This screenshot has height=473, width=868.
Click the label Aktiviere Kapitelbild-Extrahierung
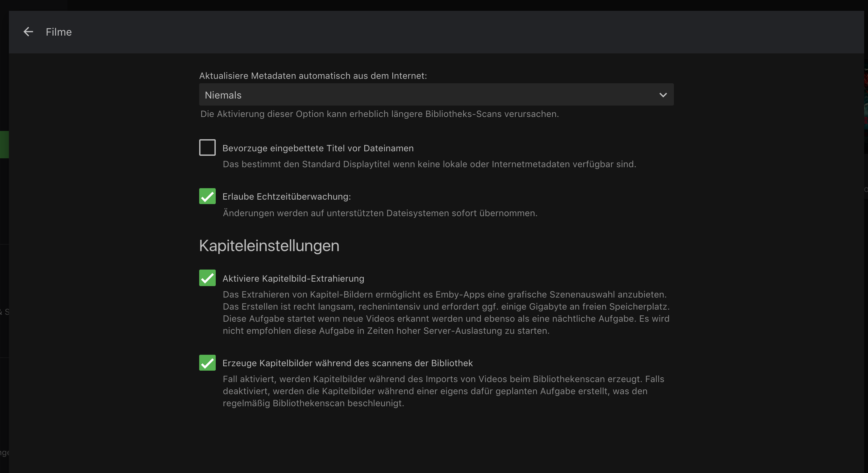[293, 278]
